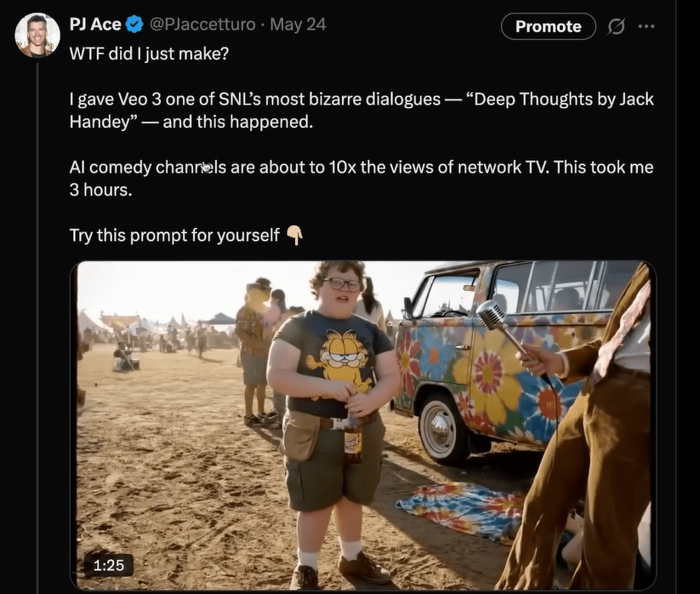This screenshot has height=594, width=700.
Task: Click the pointing-down hand emoji
Action: (x=294, y=235)
